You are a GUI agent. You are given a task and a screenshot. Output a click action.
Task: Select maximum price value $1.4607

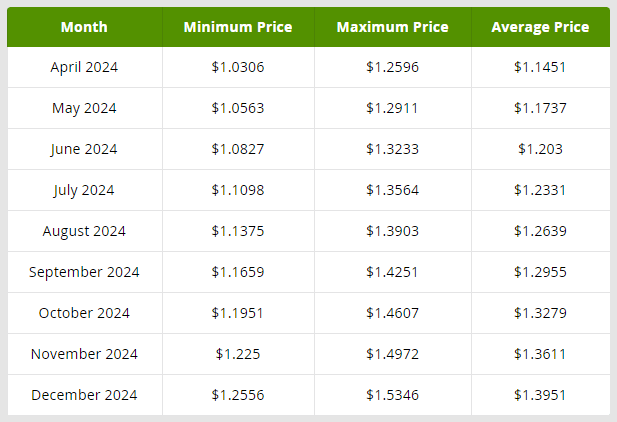(x=392, y=313)
